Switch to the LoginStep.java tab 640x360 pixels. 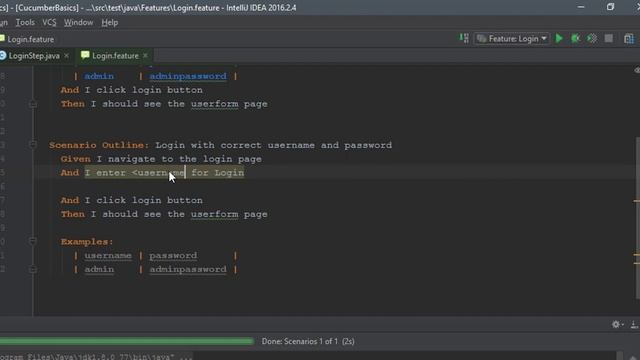pos(34,56)
